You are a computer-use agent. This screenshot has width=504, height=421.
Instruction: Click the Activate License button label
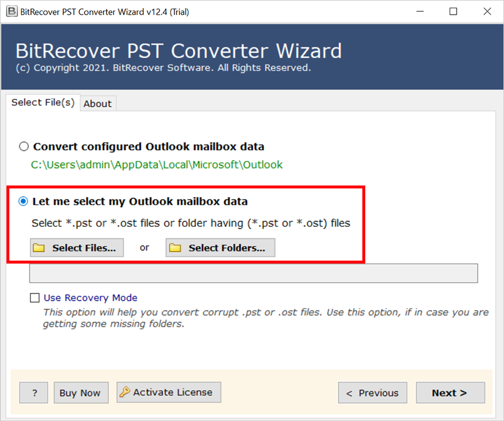(x=173, y=392)
